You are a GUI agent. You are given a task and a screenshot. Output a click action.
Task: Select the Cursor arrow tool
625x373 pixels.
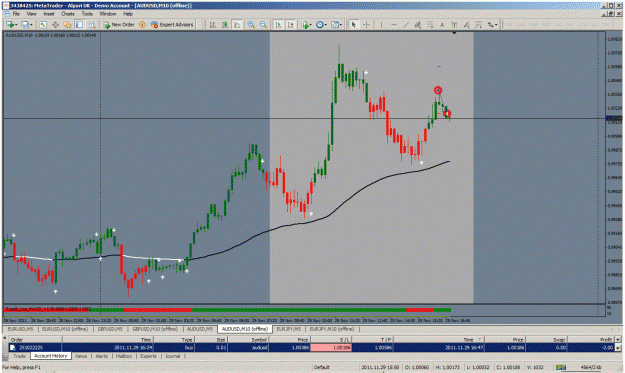[354, 25]
